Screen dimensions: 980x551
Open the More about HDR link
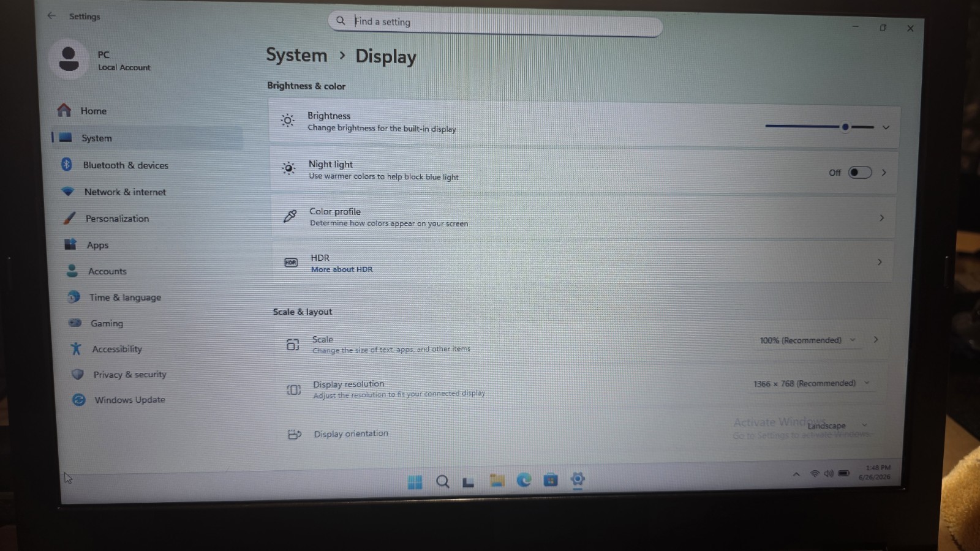pos(341,269)
